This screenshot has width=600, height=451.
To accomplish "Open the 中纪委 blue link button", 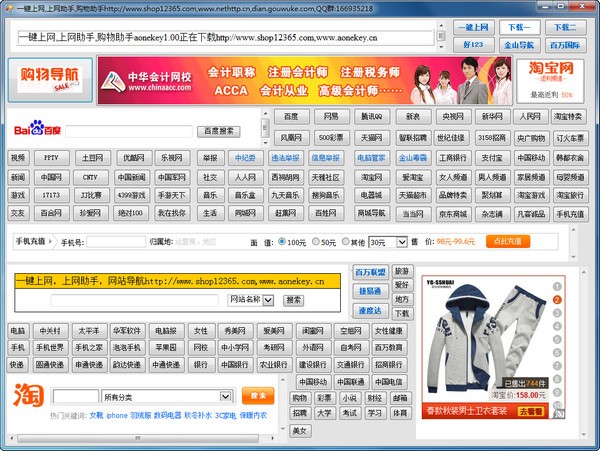I will (x=246, y=158).
